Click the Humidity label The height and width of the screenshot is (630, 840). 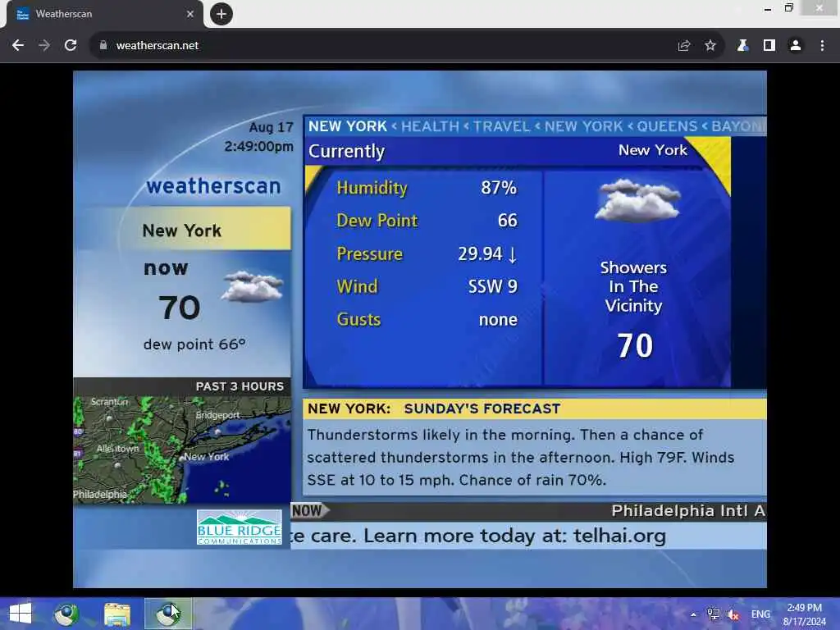click(372, 188)
